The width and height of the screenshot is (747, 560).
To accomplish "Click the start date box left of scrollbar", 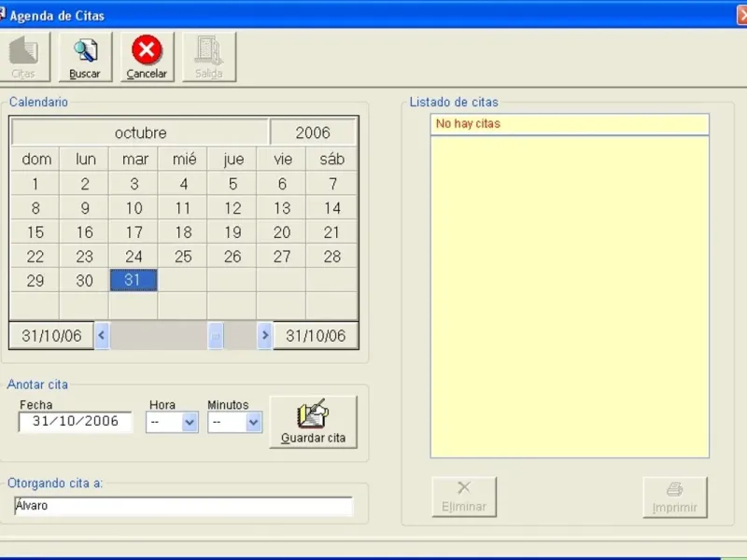I will click(x=51, y=336).
